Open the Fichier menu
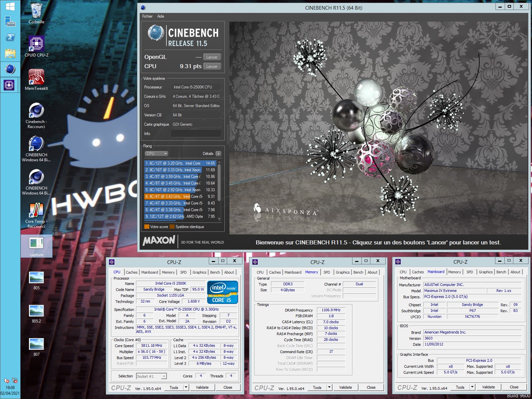Viewport: 532px width, 399px height. pos(147,16)
